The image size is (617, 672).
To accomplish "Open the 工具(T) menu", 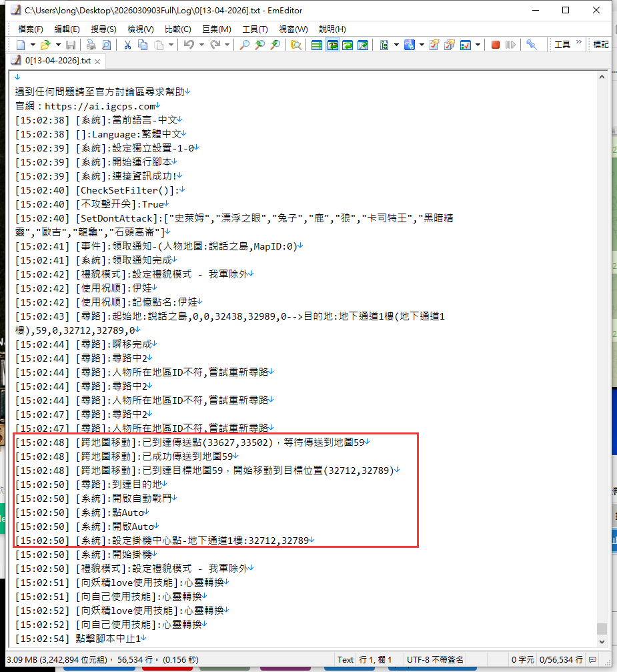I will point(255,29).
